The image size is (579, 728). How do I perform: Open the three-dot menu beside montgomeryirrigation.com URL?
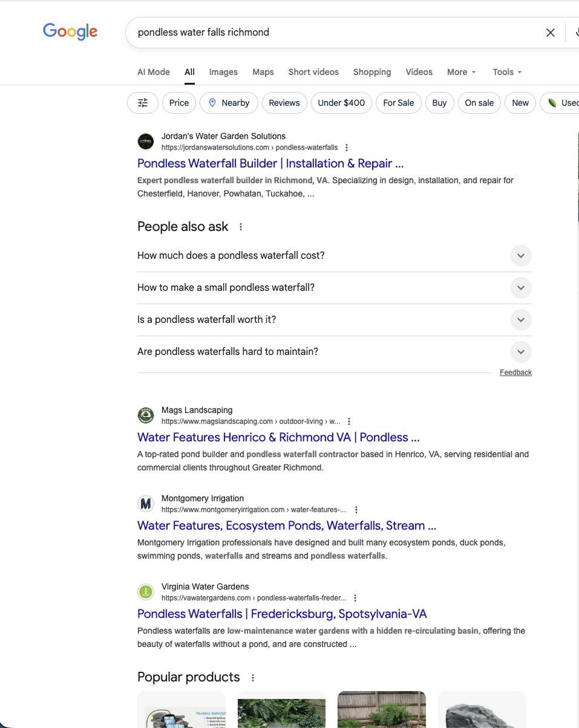[x=356, y=510]
